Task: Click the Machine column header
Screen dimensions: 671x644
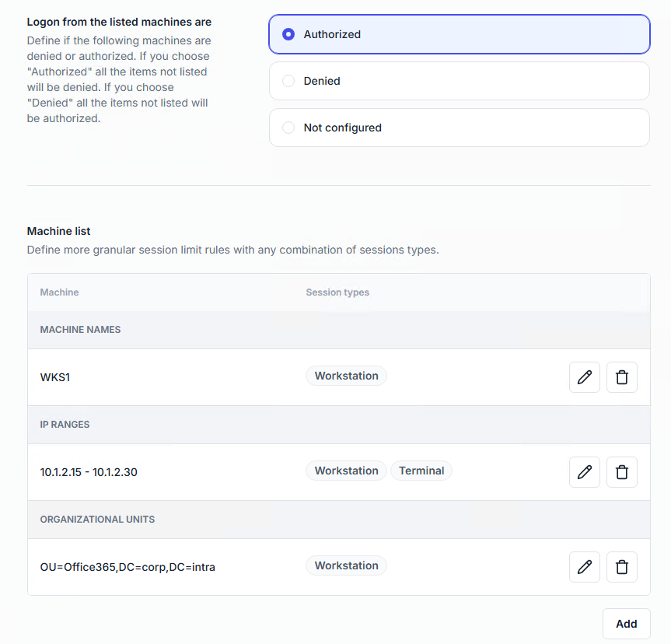Action: tap(59, 292)
